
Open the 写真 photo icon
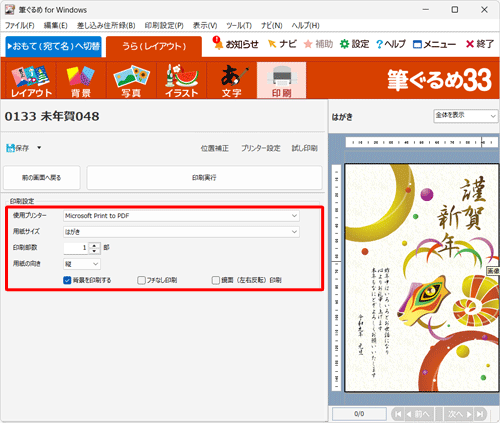[x=131, y=80]
